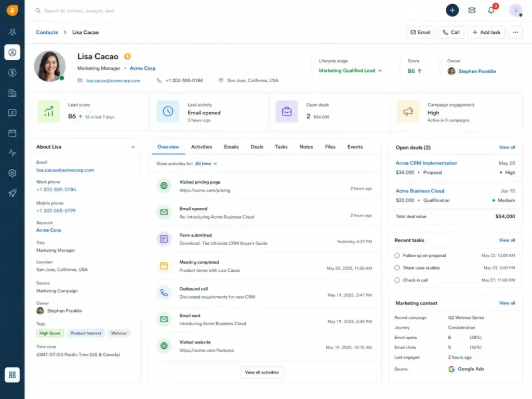Click the Lead score chart icon
Image resolution: width=532 pixels, height=399 pixels.
(x=48, y=111)
